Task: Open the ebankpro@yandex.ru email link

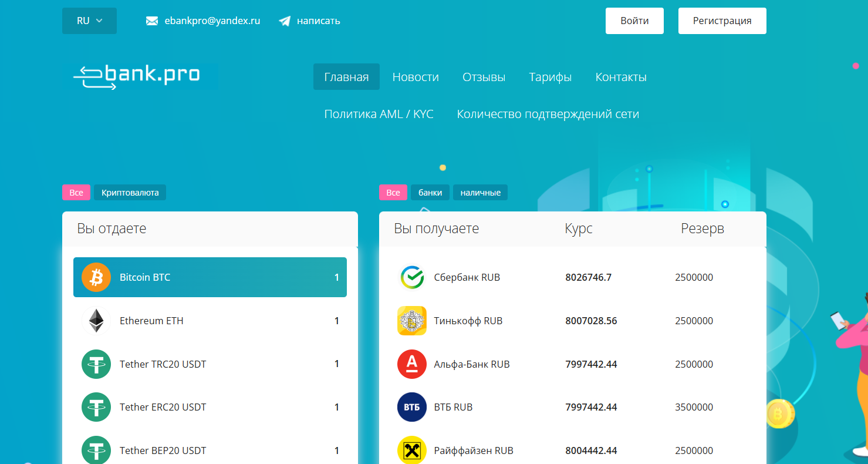Action: (x=212, y=21)
